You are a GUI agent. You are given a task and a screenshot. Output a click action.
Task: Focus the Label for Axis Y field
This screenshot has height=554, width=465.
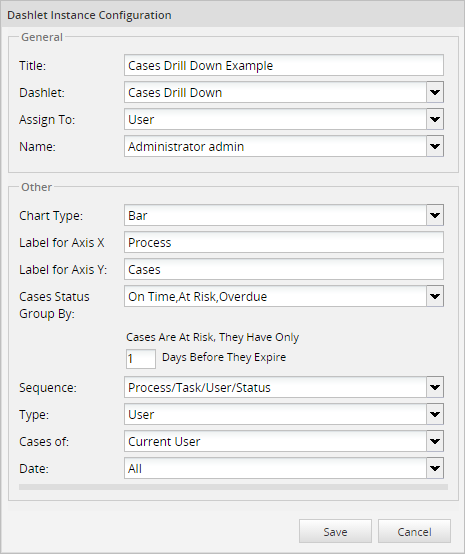[284, 269]
